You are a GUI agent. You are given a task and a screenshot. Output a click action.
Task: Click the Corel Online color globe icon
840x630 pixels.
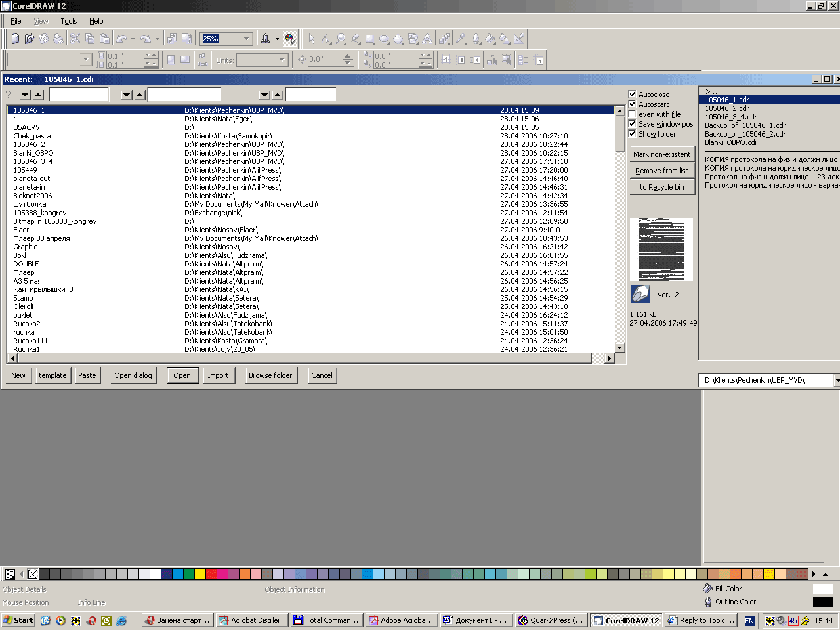(290, 39)
